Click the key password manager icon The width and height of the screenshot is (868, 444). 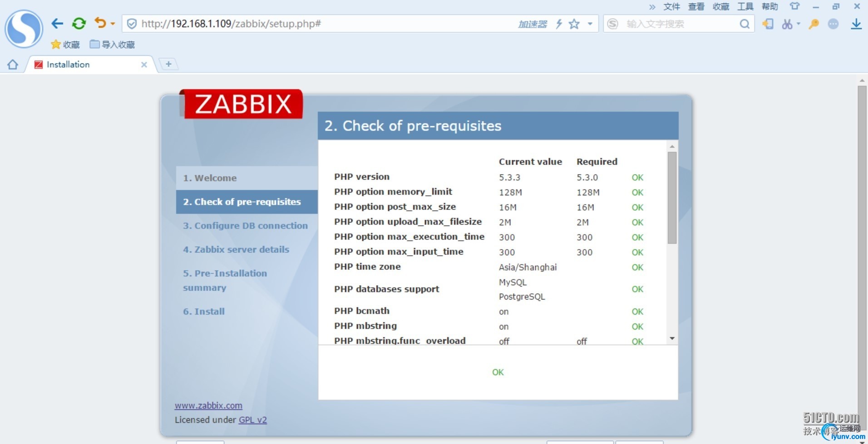[x=814, y=24]
